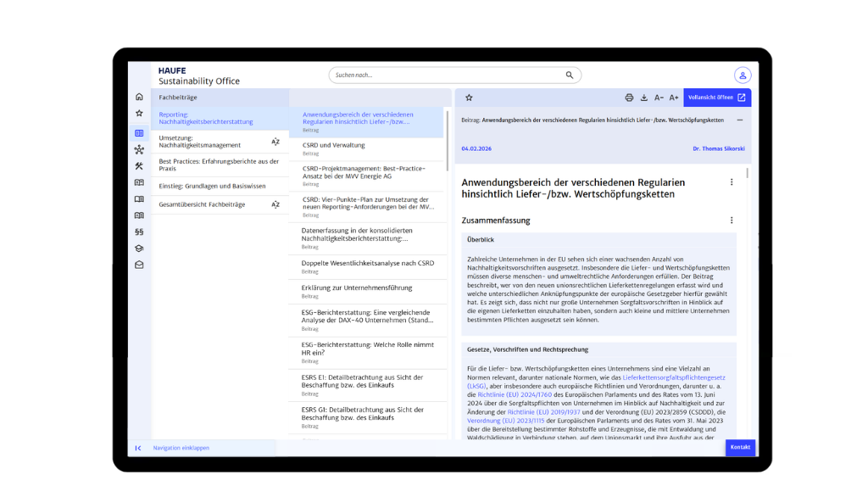Collapse the article header with the minus button
Image resolution: width=868 pixels, height=497 pixels.
tap(739, 120)
